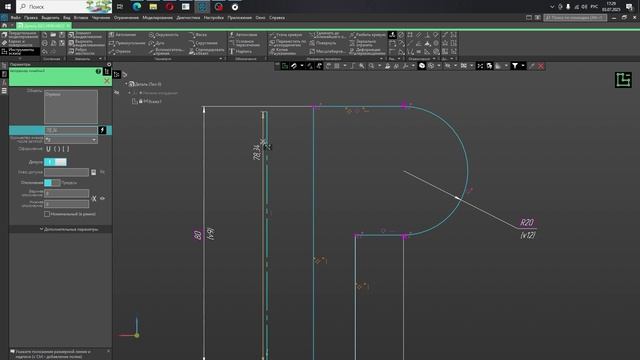Click the filter funnel icon

(515, 66)
